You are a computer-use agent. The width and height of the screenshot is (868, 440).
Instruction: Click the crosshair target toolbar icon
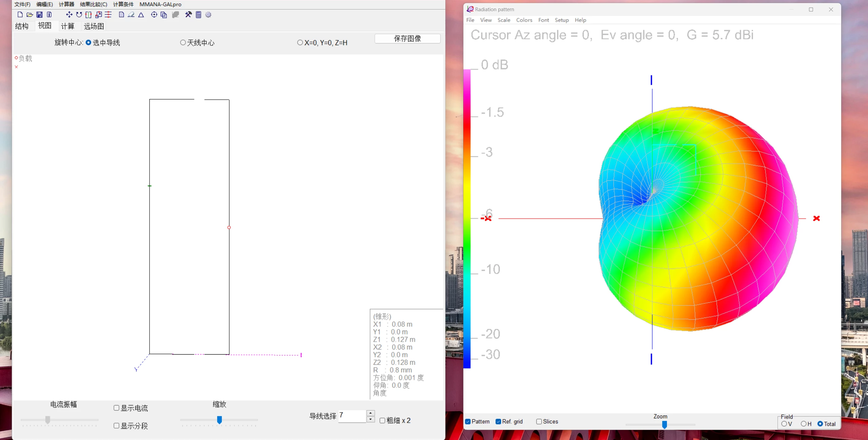(154, 15)
